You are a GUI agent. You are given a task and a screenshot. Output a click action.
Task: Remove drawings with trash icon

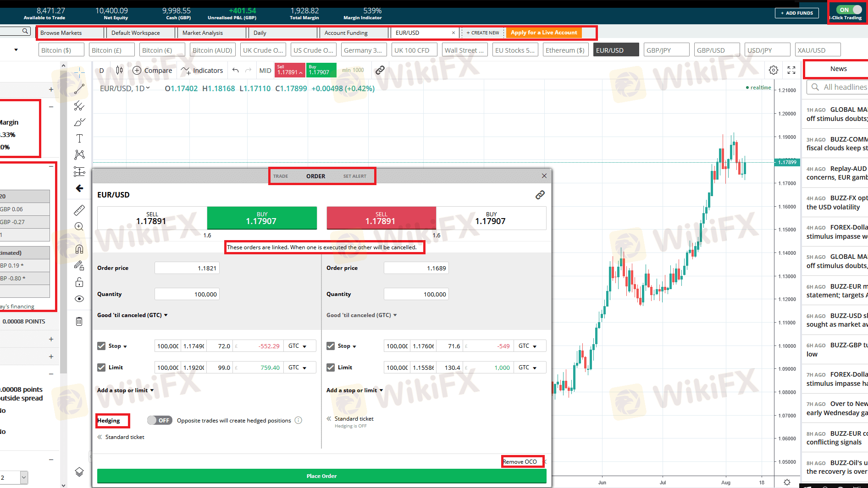coord(79,321)
